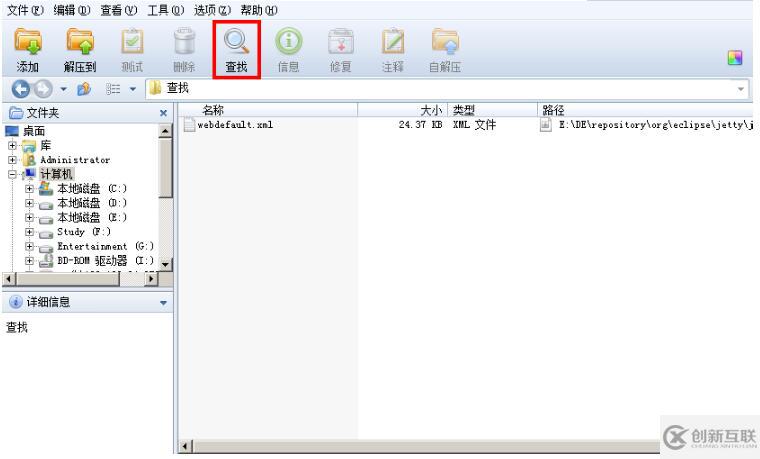Open the 文件 menu
Image resolution: width=760 pixels, height=459 pixels.
coord(24,9)
